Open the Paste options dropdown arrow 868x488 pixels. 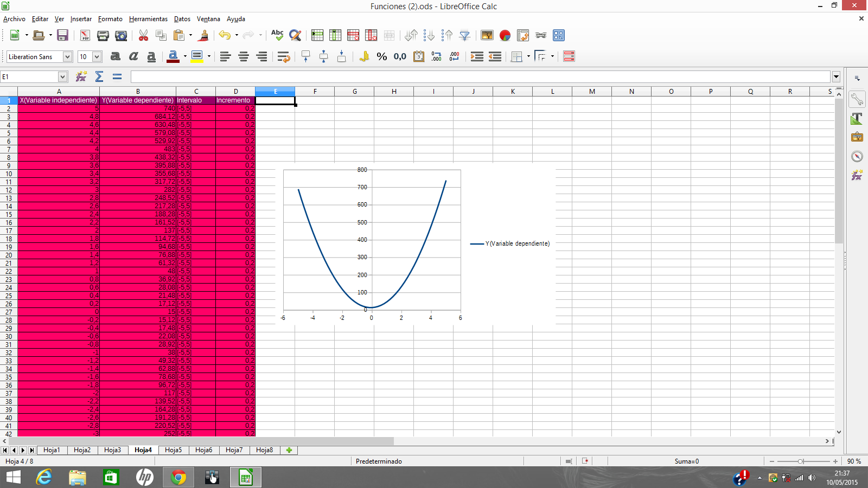pyautogui.click(x=190, y=35)
